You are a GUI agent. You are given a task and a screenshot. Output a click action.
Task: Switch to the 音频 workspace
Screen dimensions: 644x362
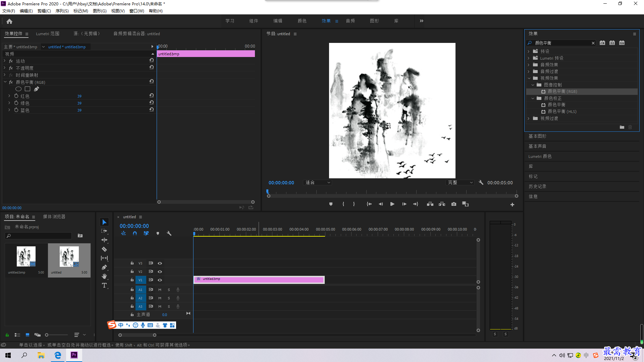coord(350,21)
